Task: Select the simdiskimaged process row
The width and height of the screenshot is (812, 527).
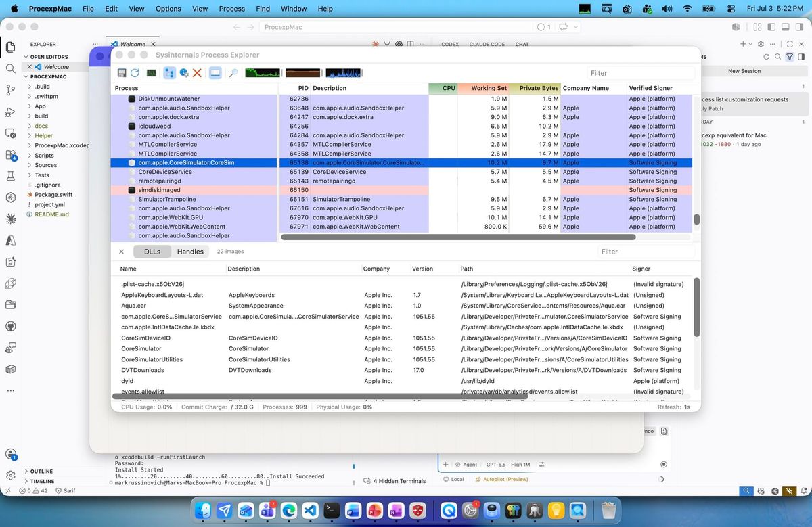Action: (x=401, y=190)
